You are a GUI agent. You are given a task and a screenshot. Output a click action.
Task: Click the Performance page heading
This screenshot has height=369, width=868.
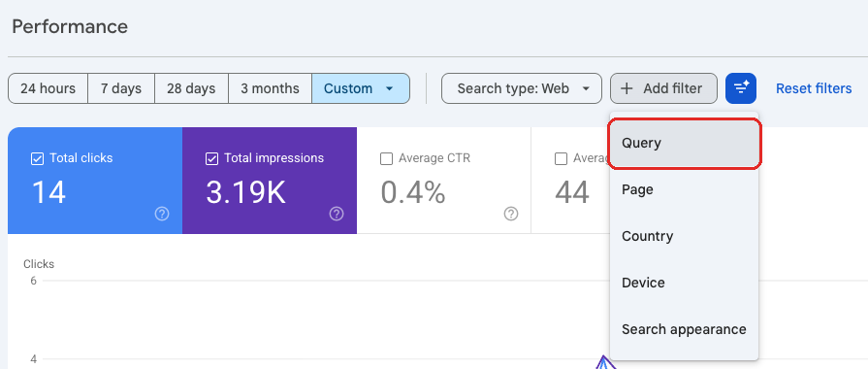point(70,26)
